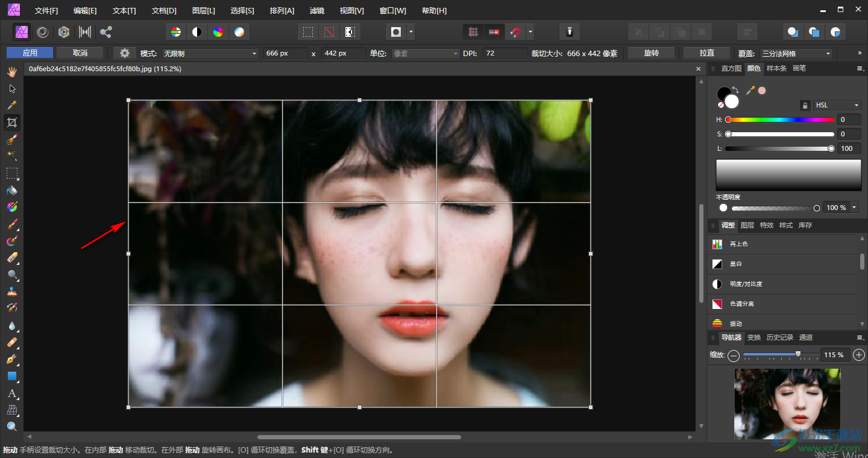Screen dimensions: 868x458
Task: Open the color panel options menu
Action: coord(860,69)
